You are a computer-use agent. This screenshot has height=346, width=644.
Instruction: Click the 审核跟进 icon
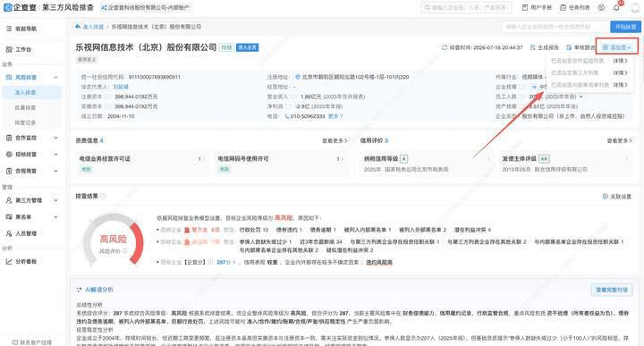pos(569,47)
